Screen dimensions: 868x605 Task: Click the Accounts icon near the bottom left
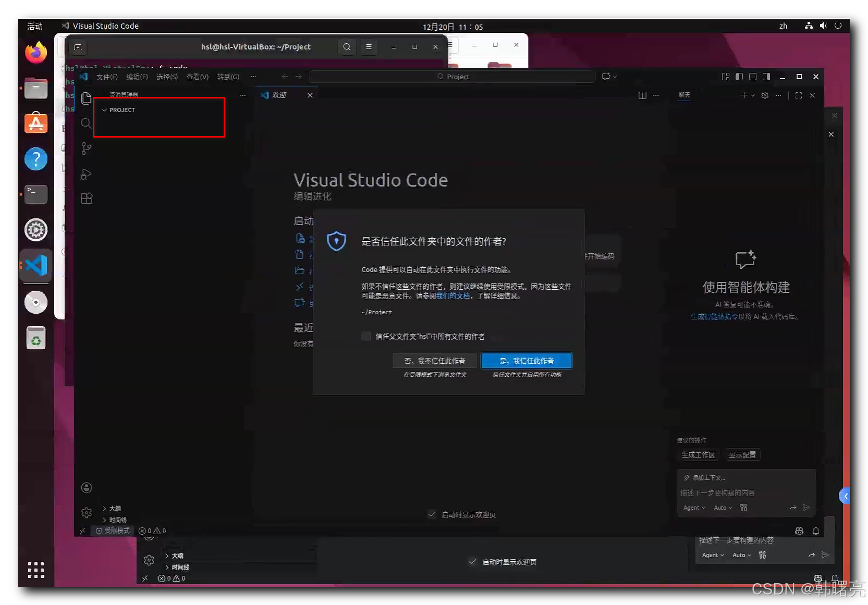pyautogui.click(x=86, y=487)
